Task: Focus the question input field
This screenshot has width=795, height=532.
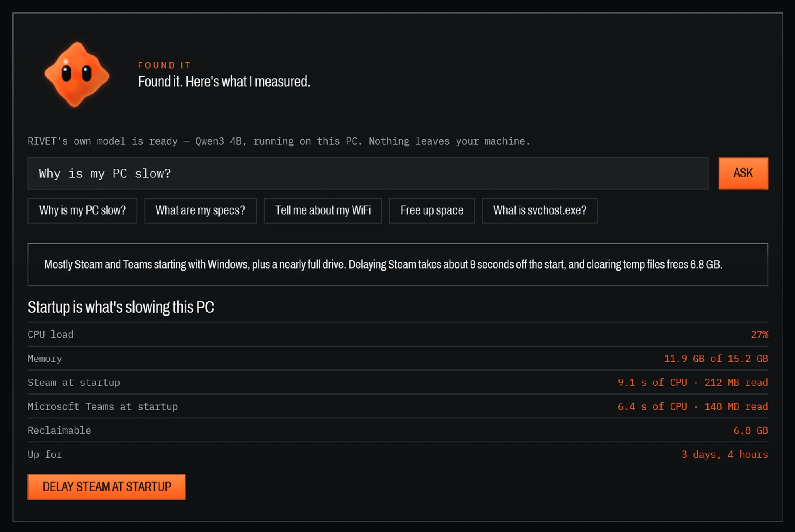Action: tap(368, 173)
